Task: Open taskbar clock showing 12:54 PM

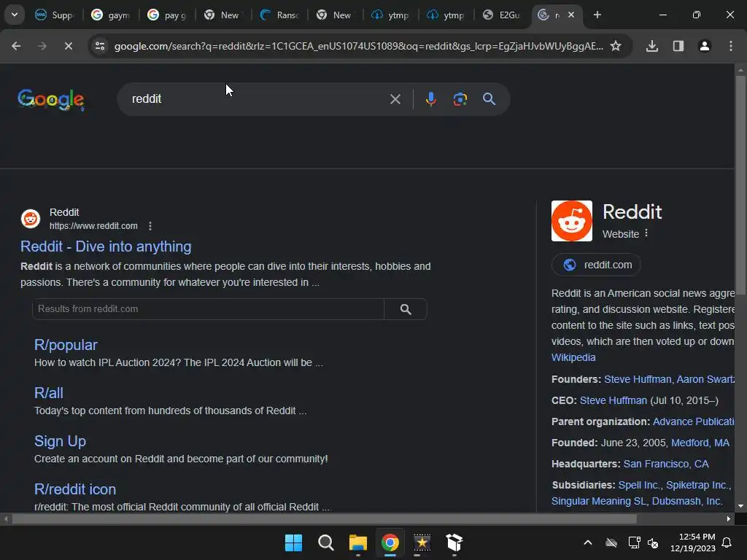Action: (x=693, y=542)
